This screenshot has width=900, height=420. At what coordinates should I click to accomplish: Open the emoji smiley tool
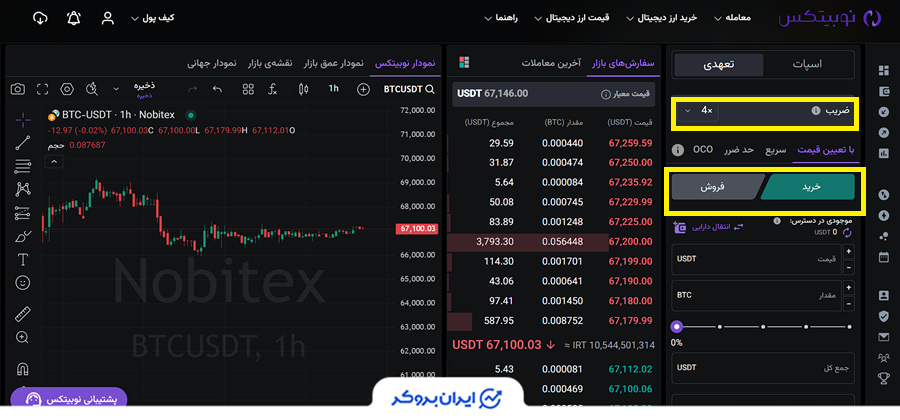(x=23, y=283)
